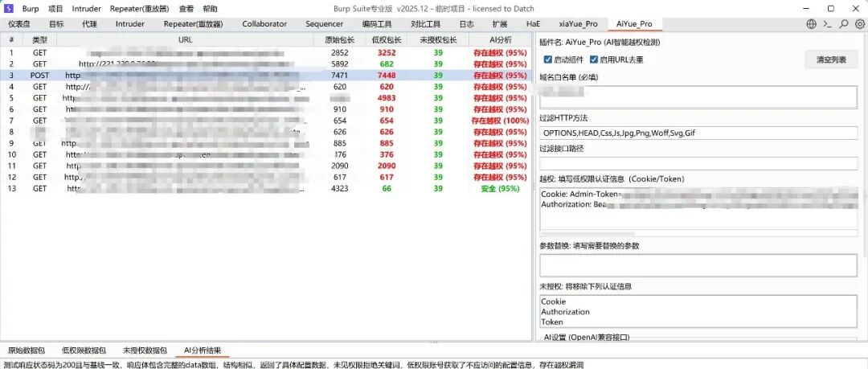This screenshot has height=369, width=868.
Task: Switch to the 编码工具 tab
Action: pyautogui.click(x=378, y=24)
